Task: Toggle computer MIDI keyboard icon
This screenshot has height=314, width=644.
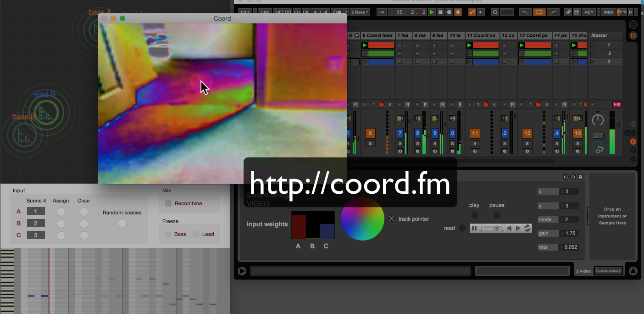Action: (x=577, y=12)
